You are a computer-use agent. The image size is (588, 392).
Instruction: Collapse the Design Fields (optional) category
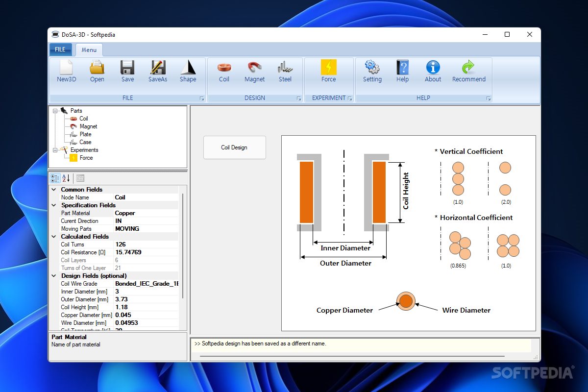tap(54, 276)
